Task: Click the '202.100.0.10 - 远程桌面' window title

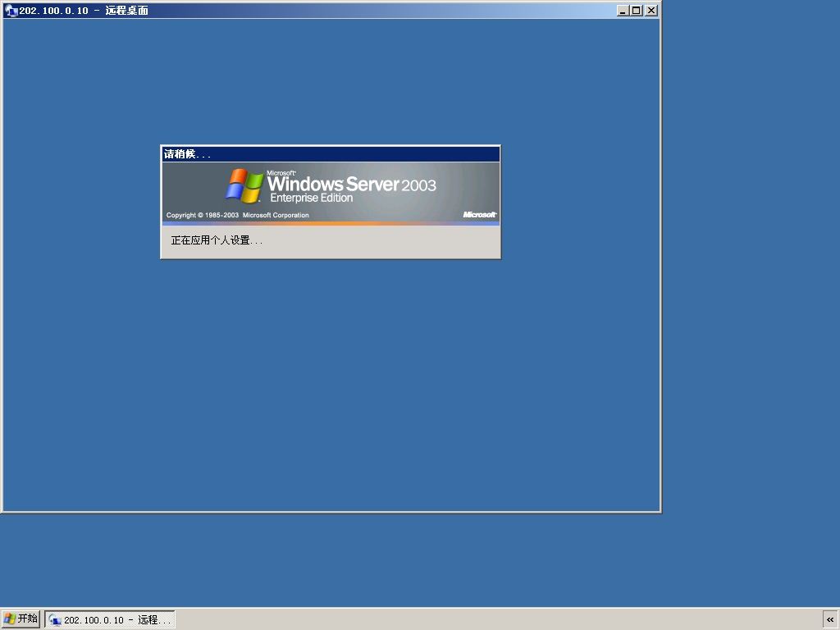Action: coord(84,10)
